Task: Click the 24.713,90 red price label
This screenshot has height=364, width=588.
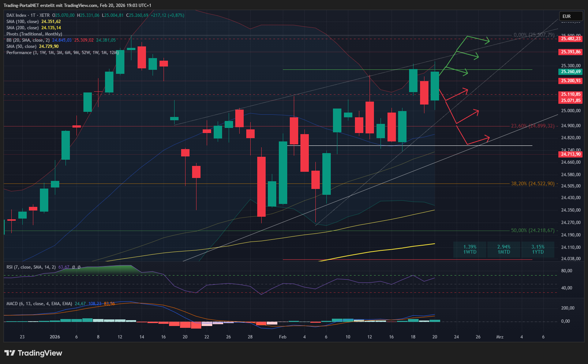Action: pos(570,154)
